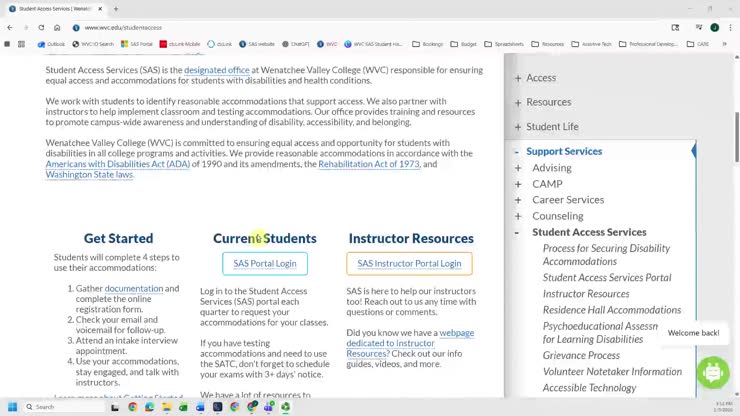This screenshot has height=416, width=740.
Task: Open Process for Securing Disability Accommodations
Action: tap(606, 255)
